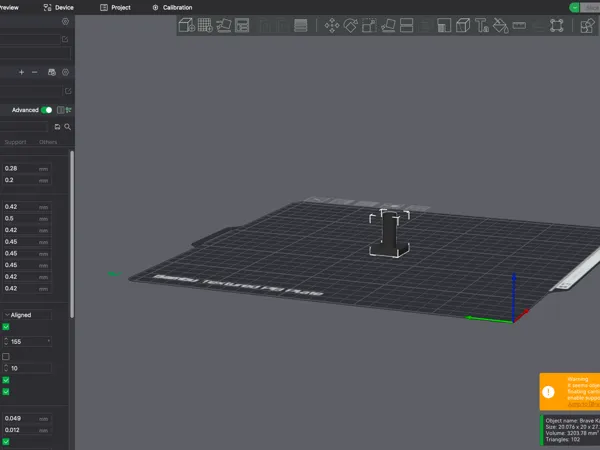Check the empty checkbox above the 10 field
Screen dimensions: 600x450
[x=6, y=357]
